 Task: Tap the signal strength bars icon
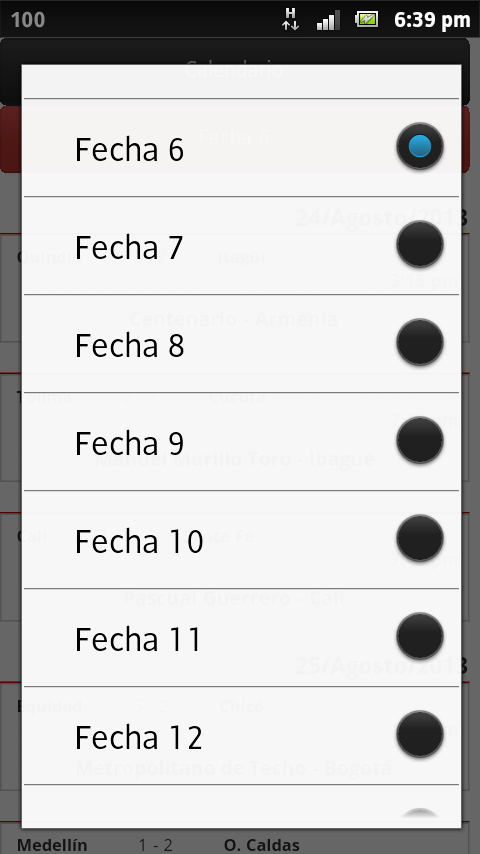click(328, 20)
